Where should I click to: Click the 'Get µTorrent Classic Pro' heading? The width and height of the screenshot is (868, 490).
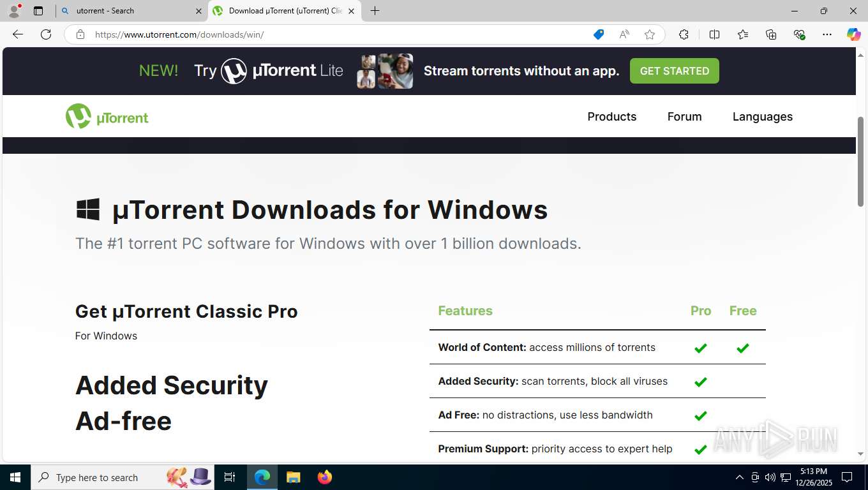pos(186,311)
